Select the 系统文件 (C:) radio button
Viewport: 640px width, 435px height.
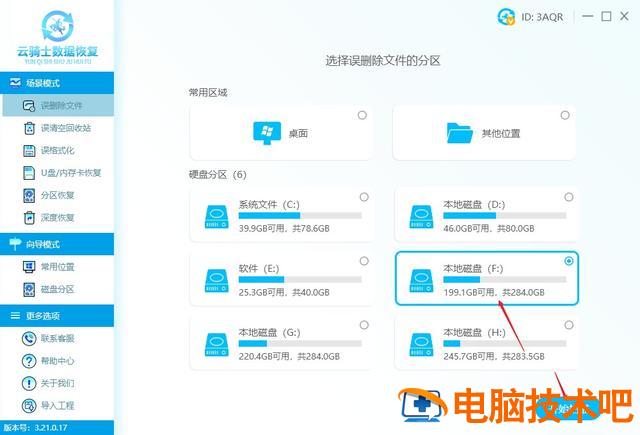pos(364,197)
